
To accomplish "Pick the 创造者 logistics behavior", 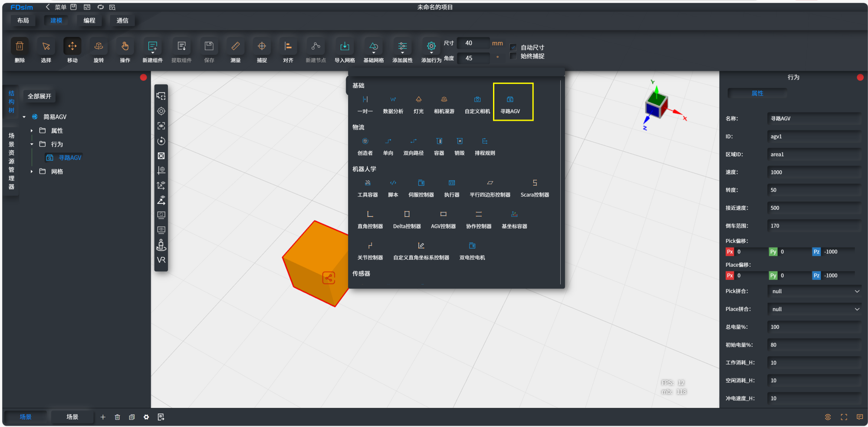I will coord(365,141).
